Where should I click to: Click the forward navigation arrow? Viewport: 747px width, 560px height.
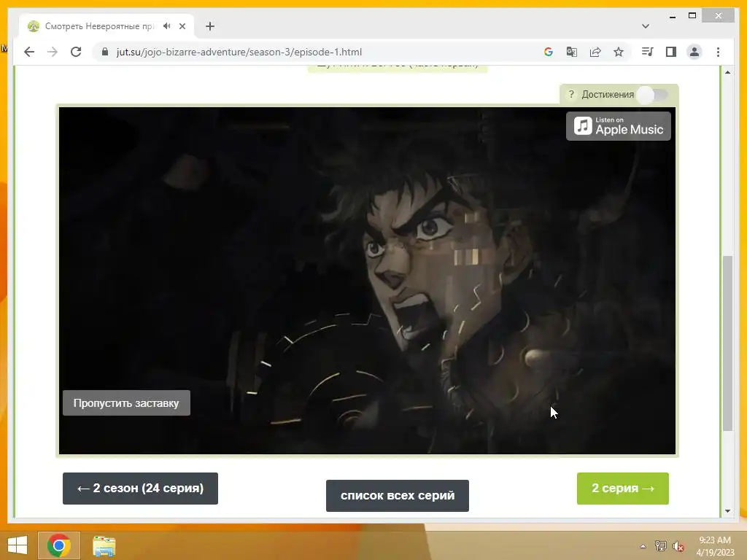pyautogui.click(x=53, y=52)
